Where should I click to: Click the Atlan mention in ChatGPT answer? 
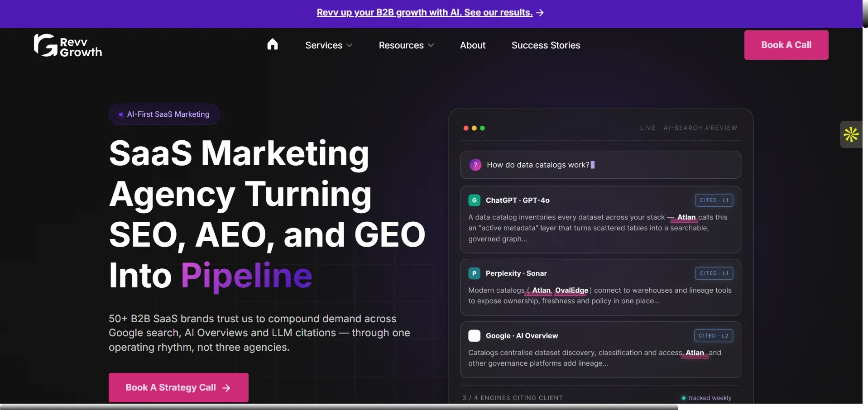coord(686,217)
